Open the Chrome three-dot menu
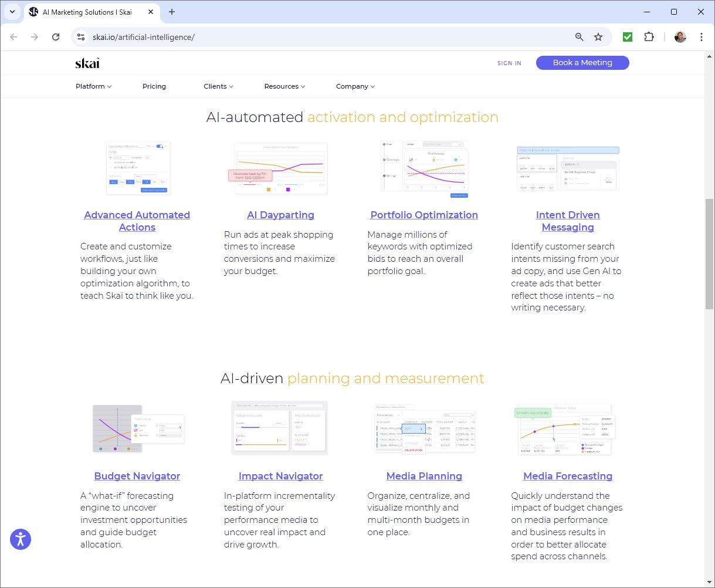 [702, 37]
